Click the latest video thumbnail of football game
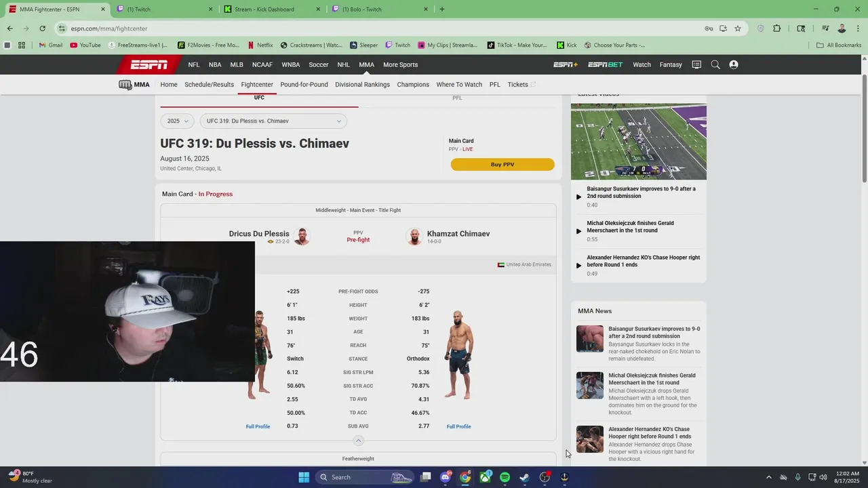 (638, 142)
